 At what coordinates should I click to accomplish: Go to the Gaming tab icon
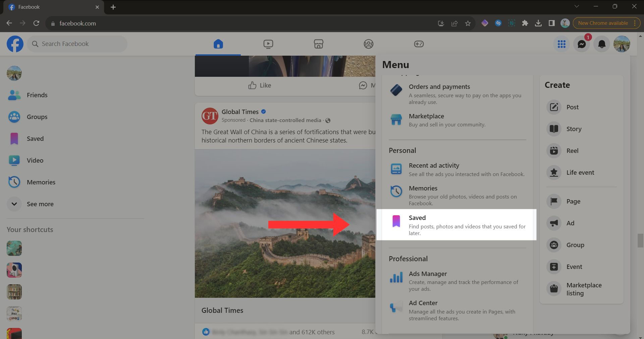(419, 44)
